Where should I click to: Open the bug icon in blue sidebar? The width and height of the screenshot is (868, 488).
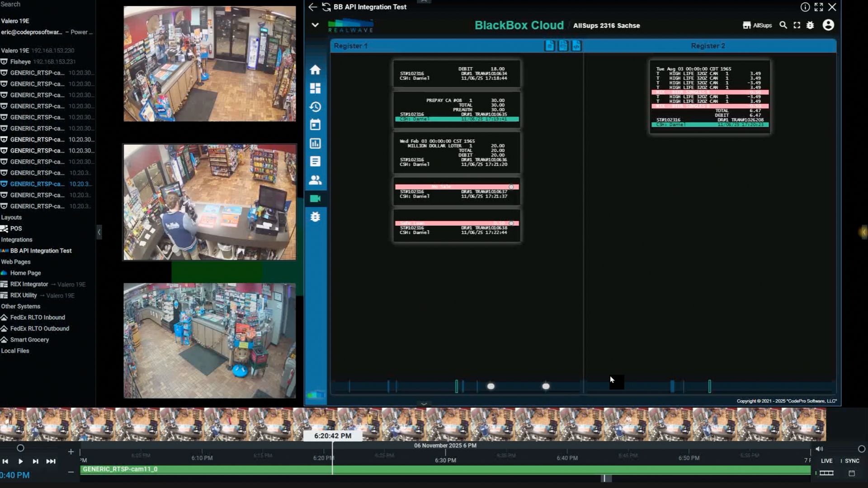coord(315,217)
